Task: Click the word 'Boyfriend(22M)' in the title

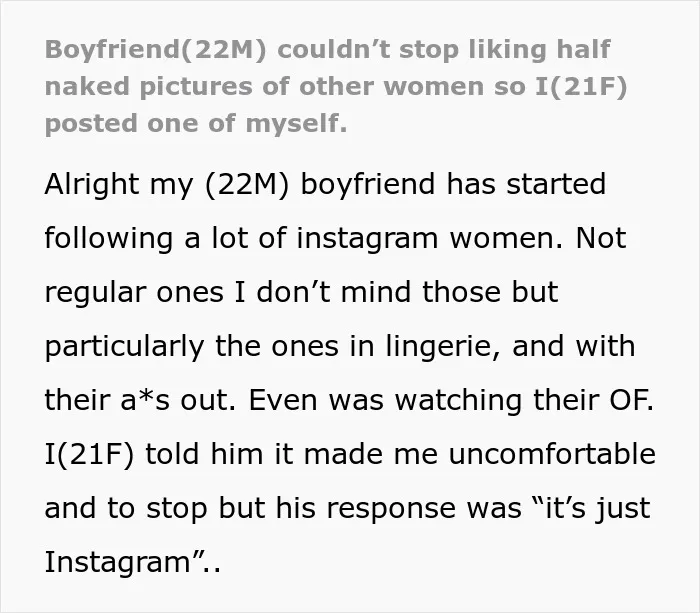Action: tap(155, 50)
